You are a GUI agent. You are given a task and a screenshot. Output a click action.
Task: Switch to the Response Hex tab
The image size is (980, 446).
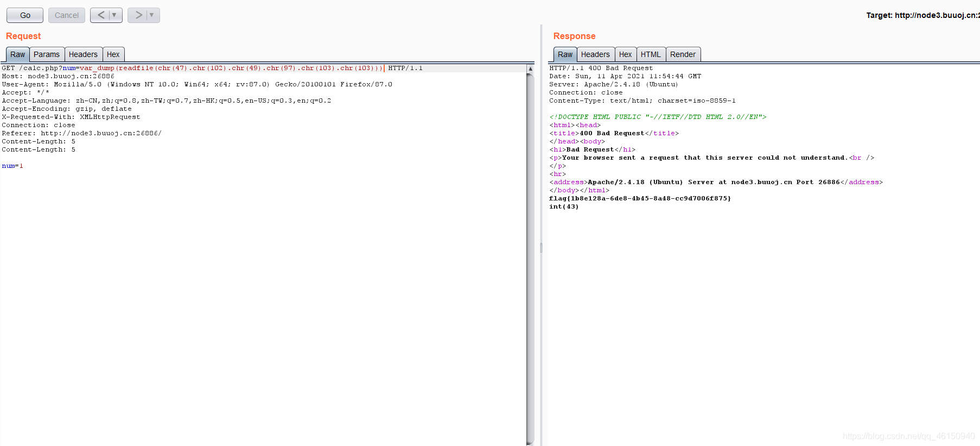[x=626, y=54]
